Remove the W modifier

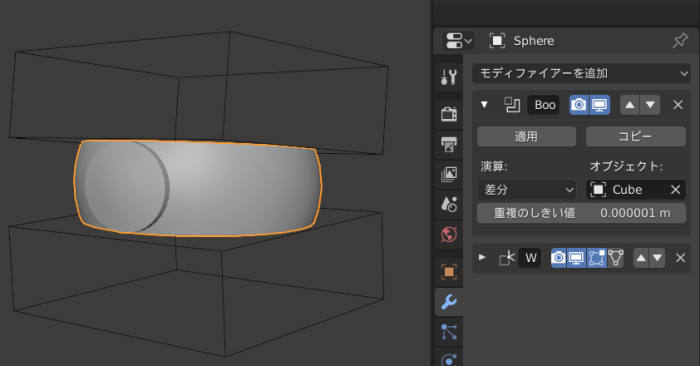680,258
